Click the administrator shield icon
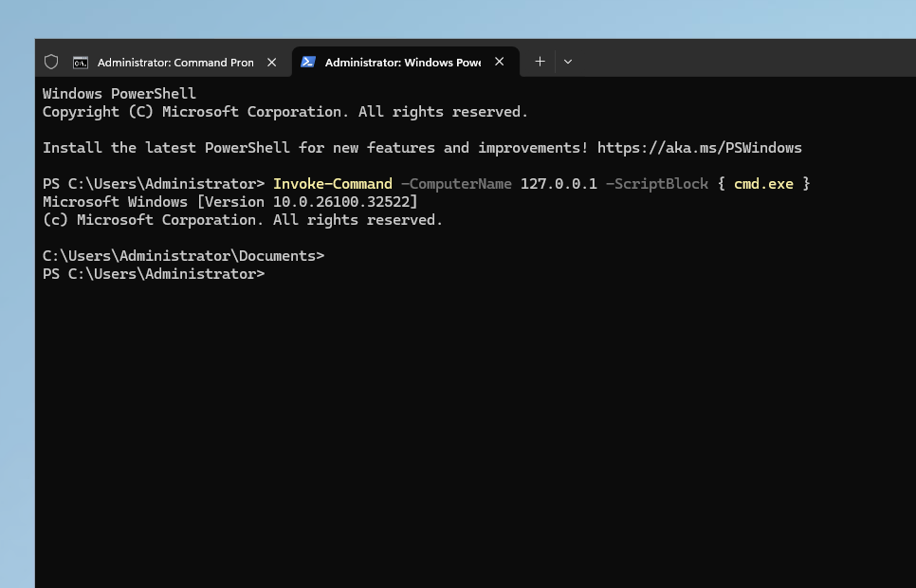Screen dimensions: 916x588 (x=51, y=62)
